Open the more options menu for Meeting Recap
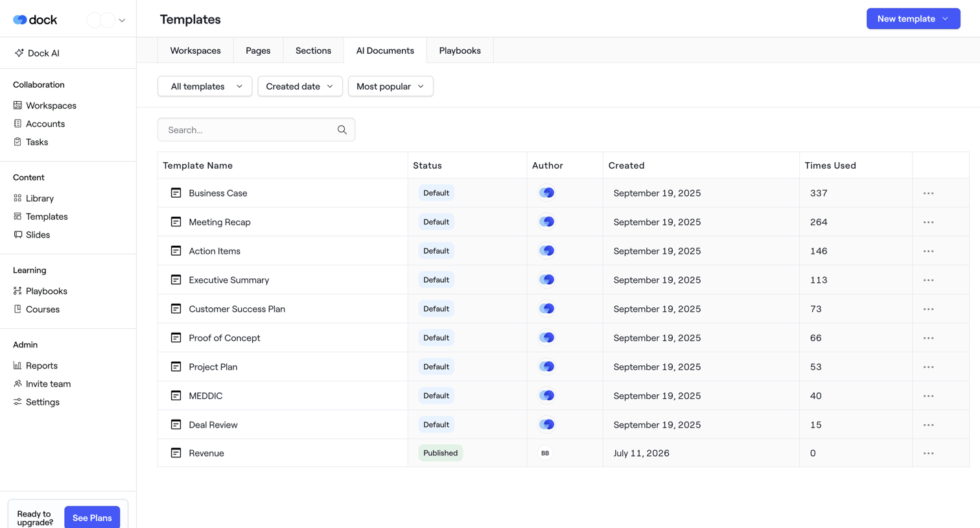The image size is (980, 528). (928, 222)
